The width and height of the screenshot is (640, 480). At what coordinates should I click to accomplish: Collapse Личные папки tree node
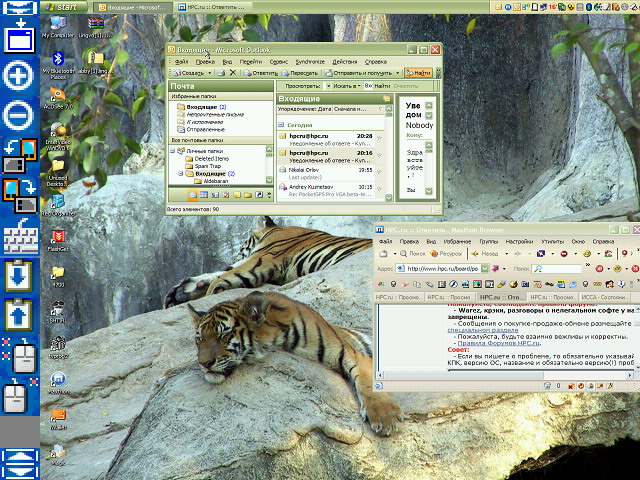click(173, 151)
